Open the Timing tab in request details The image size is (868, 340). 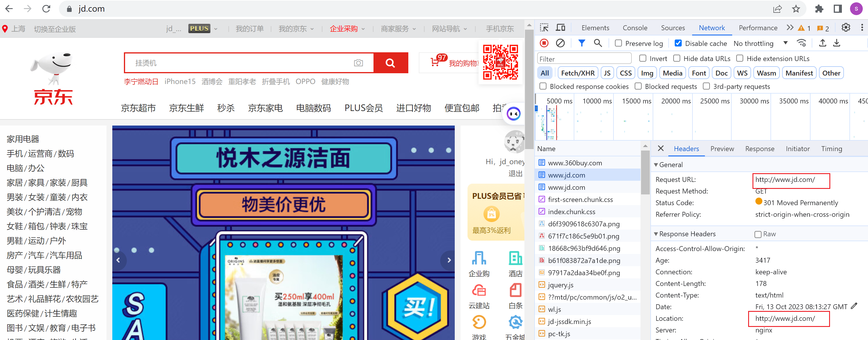831,149
